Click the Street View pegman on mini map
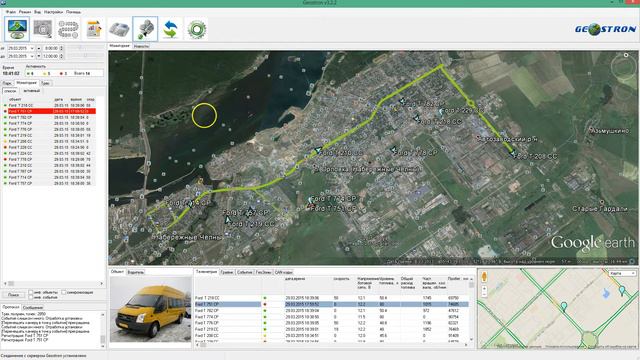Viewport: 640px width, 360px height. tap(484, 276)
